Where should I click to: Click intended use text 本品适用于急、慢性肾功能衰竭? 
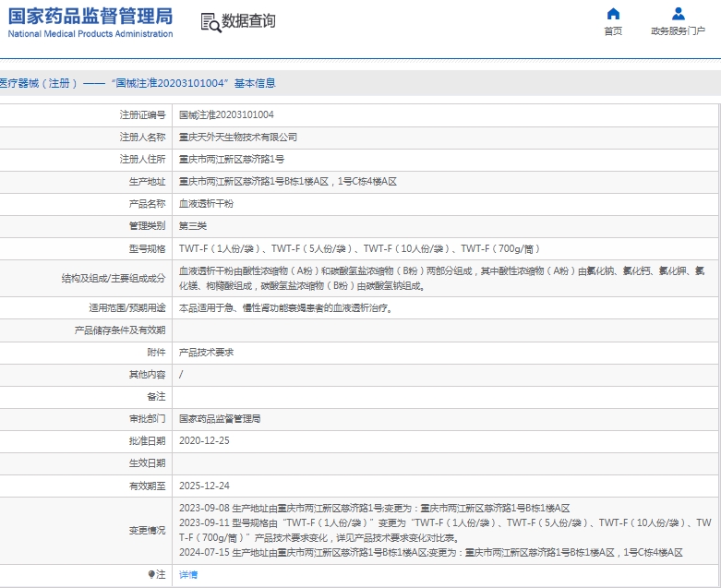click(x=286, y=308)
